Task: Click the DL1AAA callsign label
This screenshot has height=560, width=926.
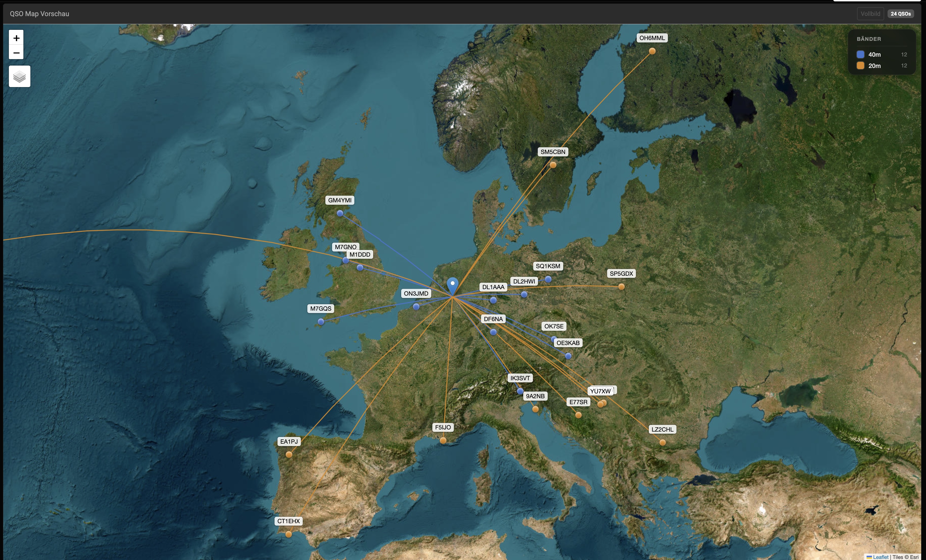Action: [x=493, y=287]
